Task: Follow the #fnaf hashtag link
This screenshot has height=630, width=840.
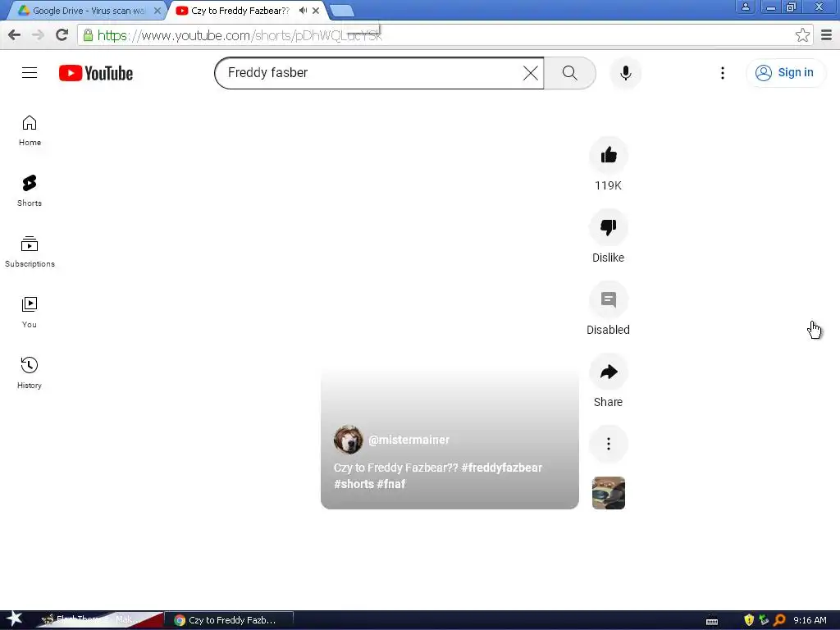Action: point(391,484)
